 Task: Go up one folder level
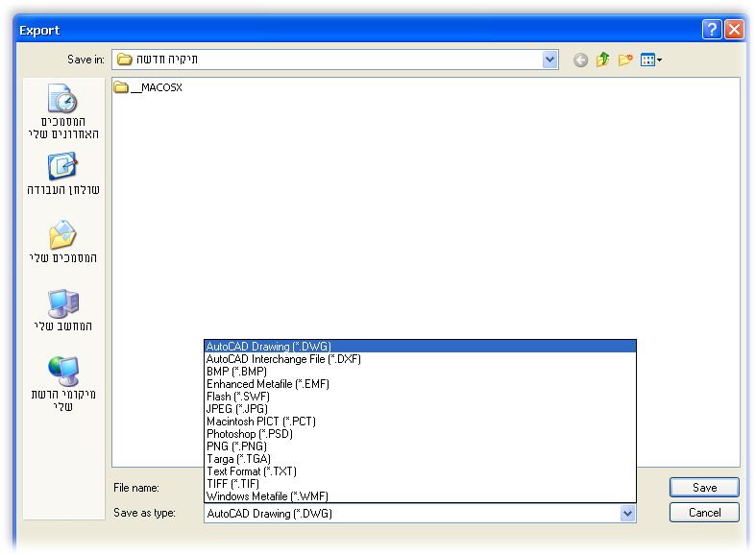coord(602,60)
